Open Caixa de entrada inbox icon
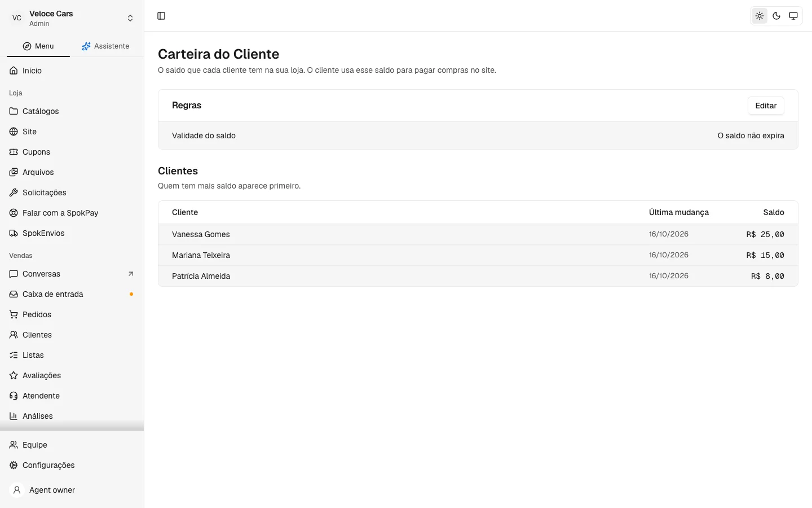 pyautogui.click(x=14, y=294)
